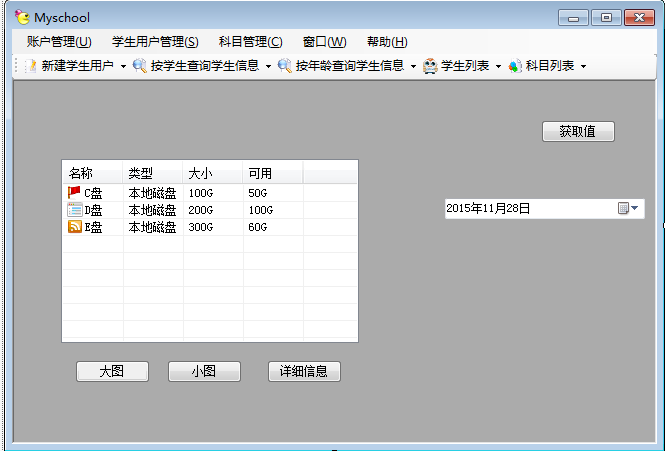Expand the 新建学生用户 dropdown arrow
The height and width of the screenshot is (451, 665).
(123, 66)
